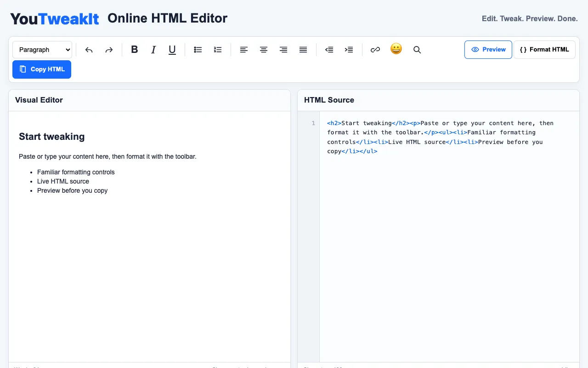Image resolution: width=588 pixels, height=368 pixels.
Task: Click the HTML Source panel title
Action: coord(329,100)
